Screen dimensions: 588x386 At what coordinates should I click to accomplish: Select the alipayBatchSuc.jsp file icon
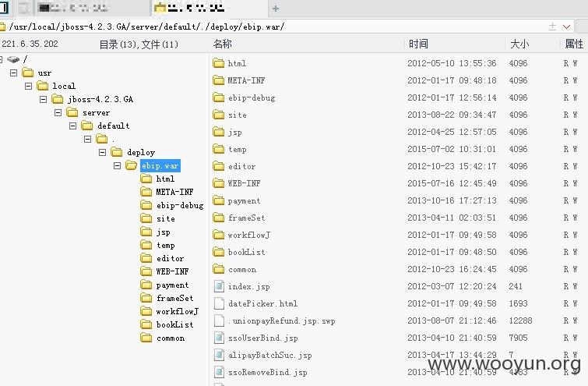tap(219, 355)
